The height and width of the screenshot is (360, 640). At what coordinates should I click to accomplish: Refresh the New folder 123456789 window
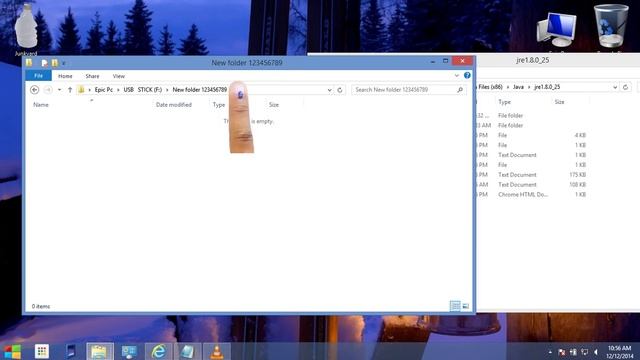(x=340, y=90)
